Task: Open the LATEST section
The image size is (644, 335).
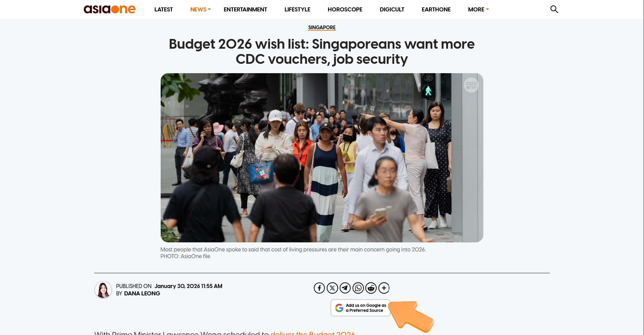Action: pyautogui.click(x=164, y=9)
